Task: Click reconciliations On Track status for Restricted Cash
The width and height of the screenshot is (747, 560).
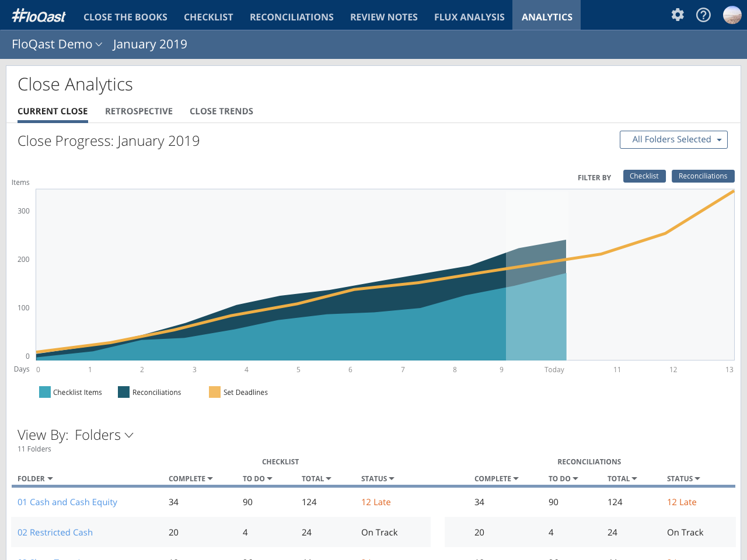Action: pos(685,533)
